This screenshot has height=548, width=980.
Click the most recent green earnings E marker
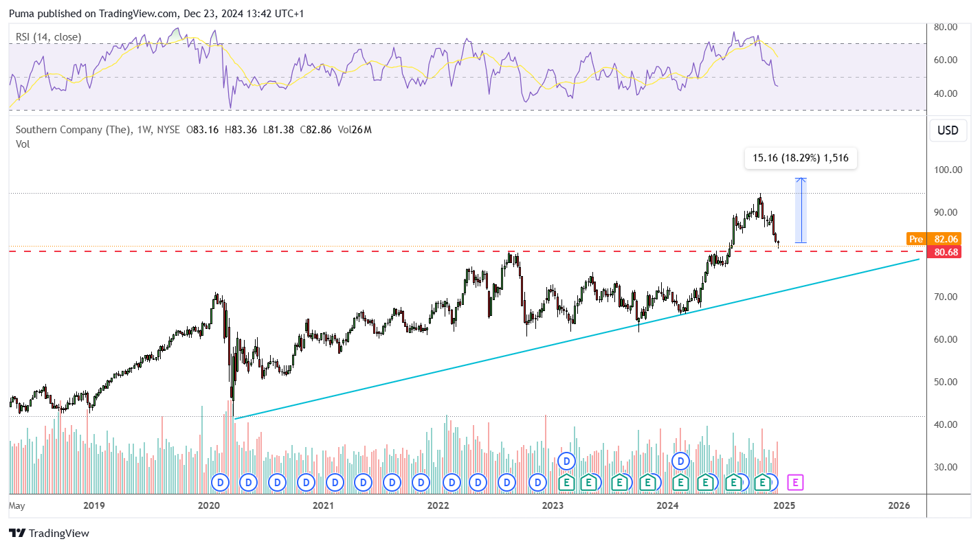click(x=762, y=483)
